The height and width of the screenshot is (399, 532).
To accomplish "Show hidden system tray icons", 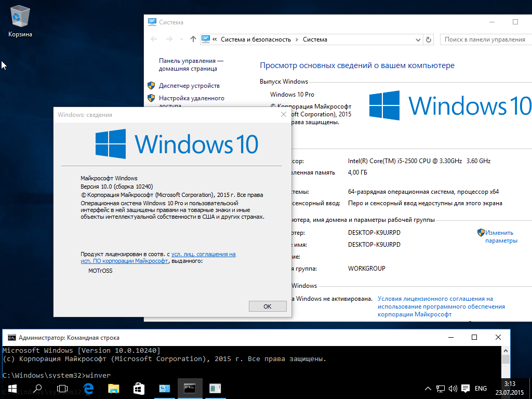I will (x=428, y=389).
